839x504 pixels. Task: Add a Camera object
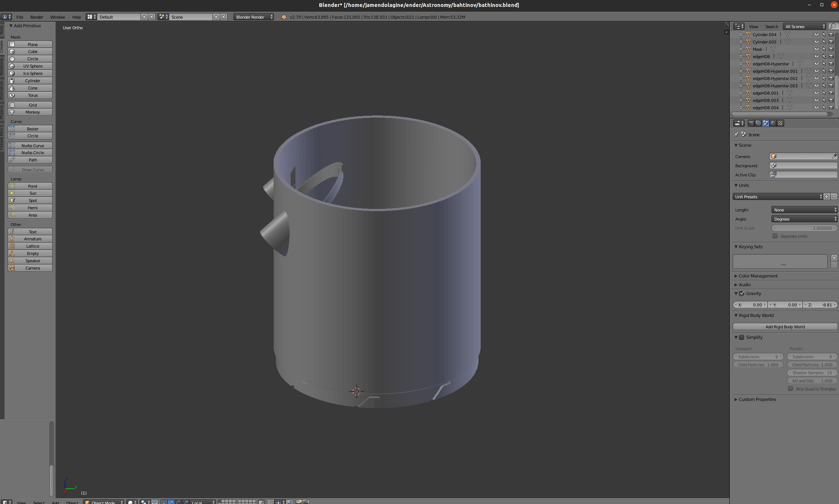(30, 268)
